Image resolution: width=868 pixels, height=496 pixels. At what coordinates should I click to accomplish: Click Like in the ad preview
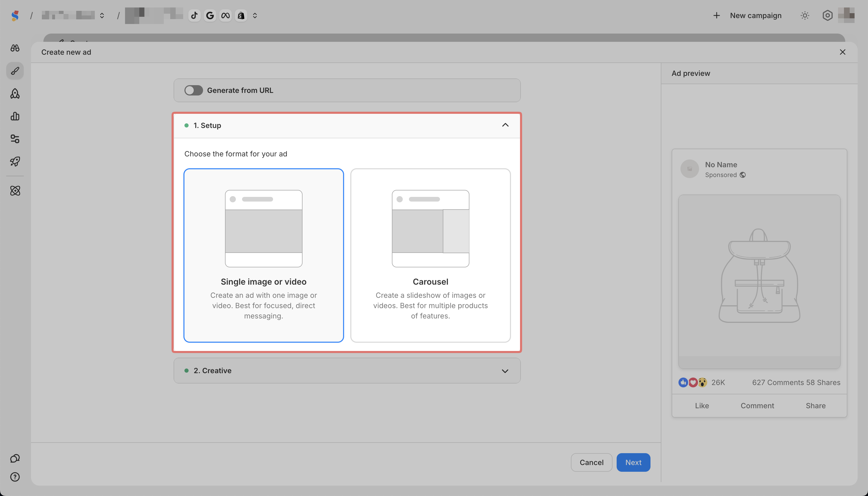(x=702, y=406)
